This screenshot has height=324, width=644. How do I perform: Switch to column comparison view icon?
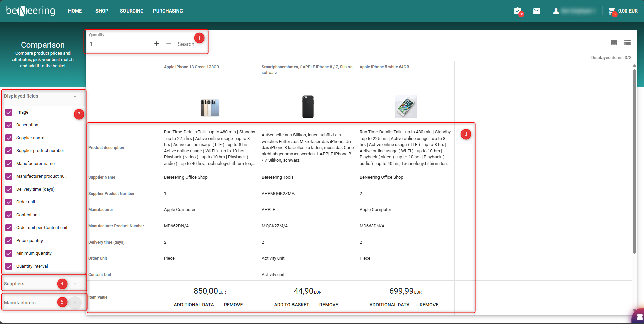click(x=614, y=42)
